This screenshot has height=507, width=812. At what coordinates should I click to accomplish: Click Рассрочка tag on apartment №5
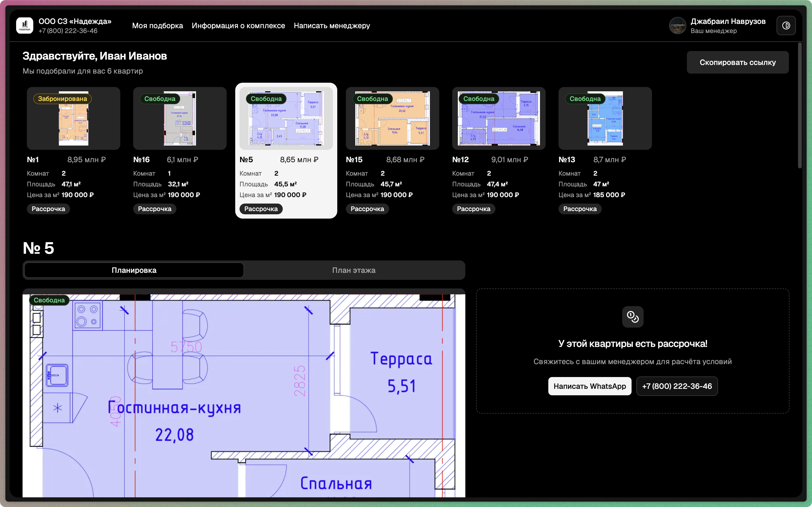261,209
